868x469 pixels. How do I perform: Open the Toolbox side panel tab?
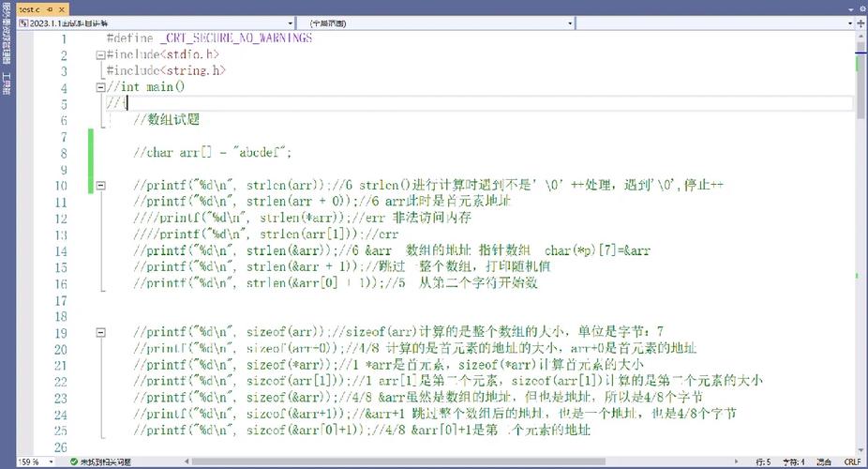pos(7,83)
